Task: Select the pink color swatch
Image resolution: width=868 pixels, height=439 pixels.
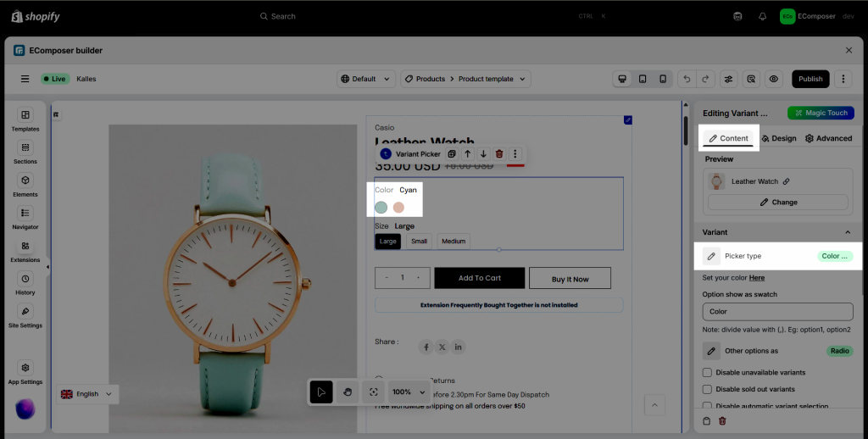Action: pyautogui.click(x=398, y=208)
